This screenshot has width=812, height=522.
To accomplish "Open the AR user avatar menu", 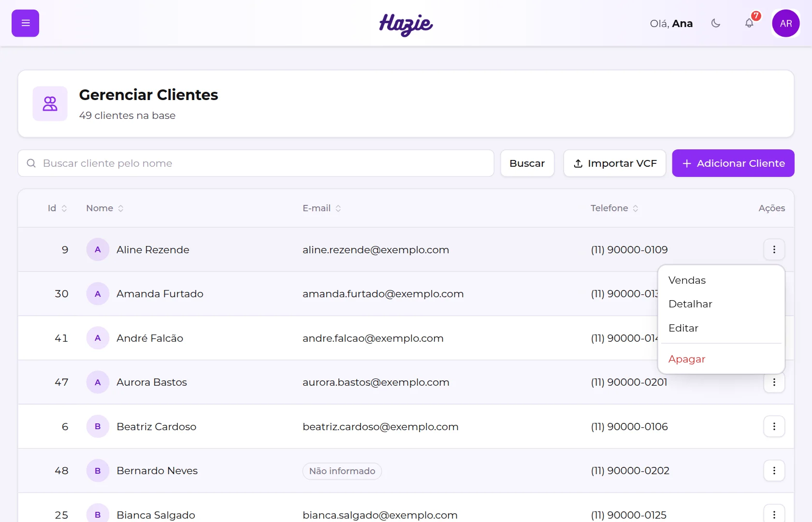I will click(786, 23).
